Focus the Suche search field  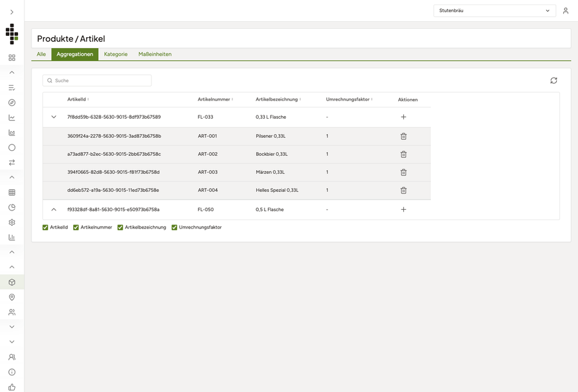coord(97,80)
